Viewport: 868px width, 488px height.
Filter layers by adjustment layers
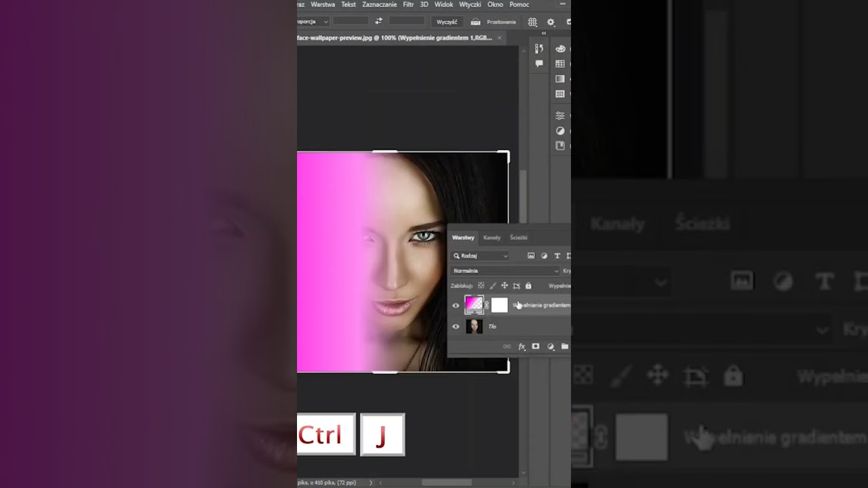(544, 256)
